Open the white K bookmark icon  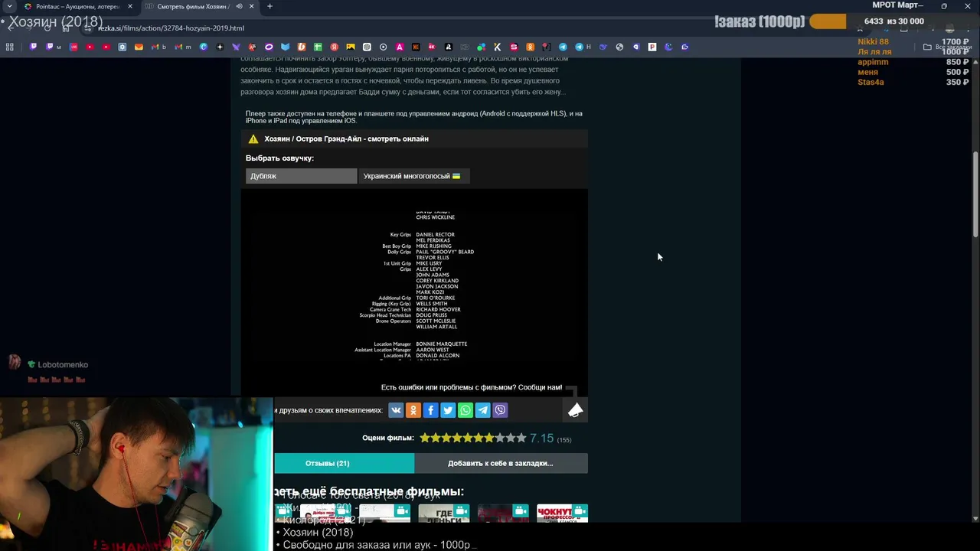pyautogui.click(x=498, y=47)
